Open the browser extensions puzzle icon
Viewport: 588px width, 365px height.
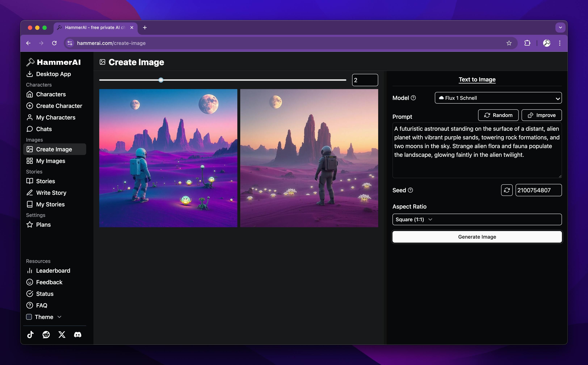[x=527, y=43]
